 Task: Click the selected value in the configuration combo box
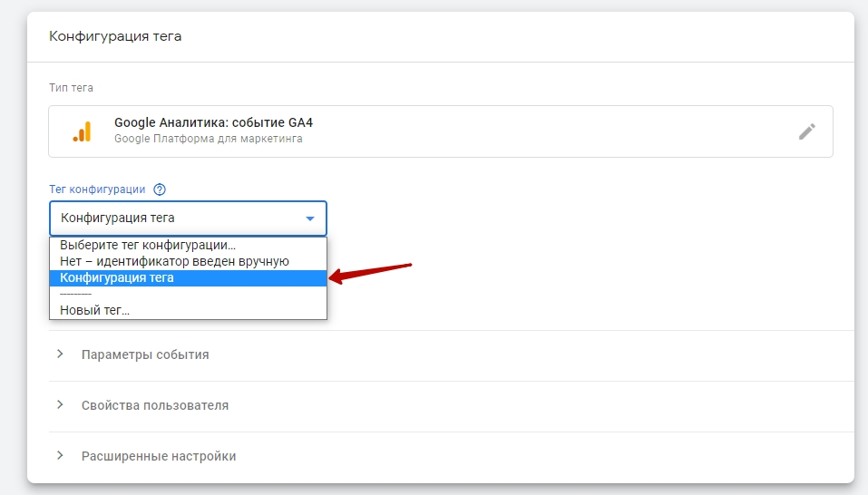tap(118, 218)
